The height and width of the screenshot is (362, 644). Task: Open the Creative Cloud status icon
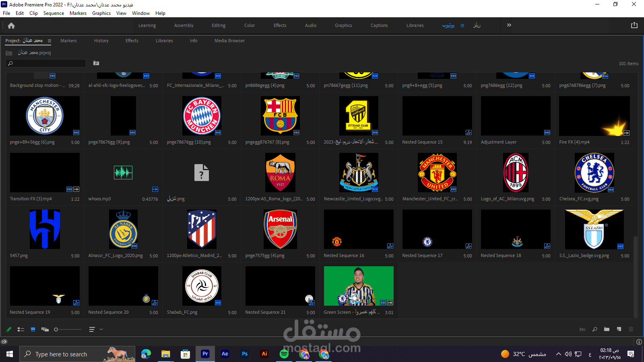pos(4,342)
